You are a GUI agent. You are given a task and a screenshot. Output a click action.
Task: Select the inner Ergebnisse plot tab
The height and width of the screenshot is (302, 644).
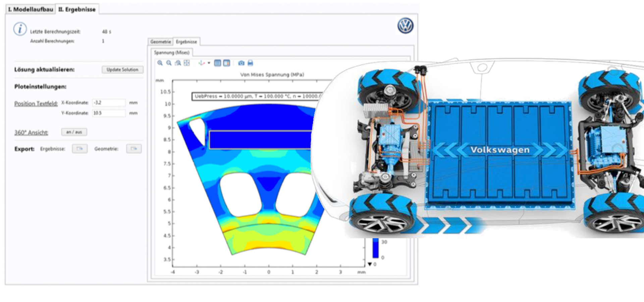coord(186,42)
